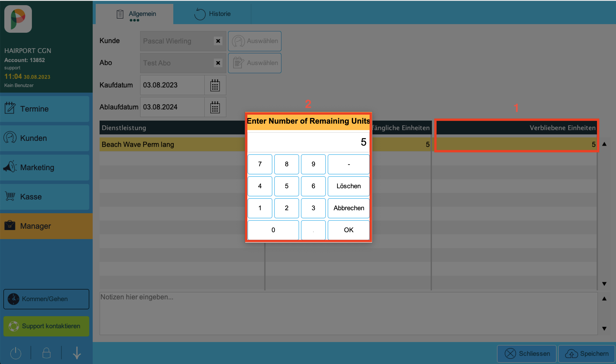
Task: Click the lock screen padlock icon
Action: coord(46,353)
